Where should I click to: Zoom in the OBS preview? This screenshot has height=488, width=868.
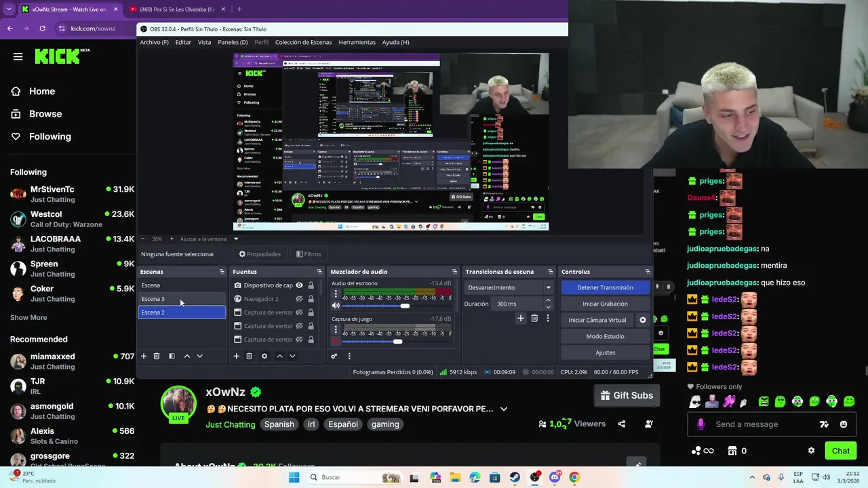click(172, 239)
